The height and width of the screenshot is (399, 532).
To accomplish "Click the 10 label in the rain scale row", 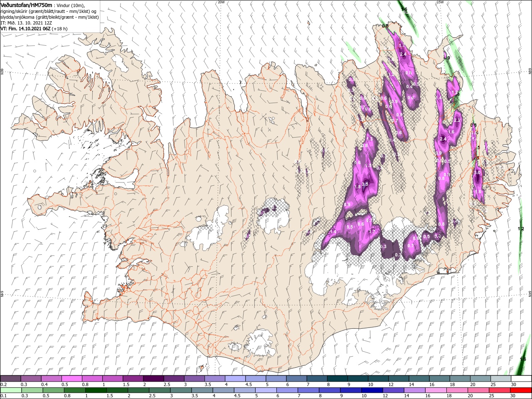I will [x=365, y=396].
